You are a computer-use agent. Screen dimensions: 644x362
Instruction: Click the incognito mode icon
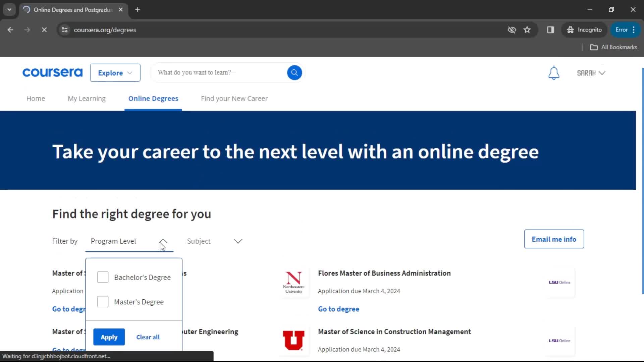(x=571, y=29)
